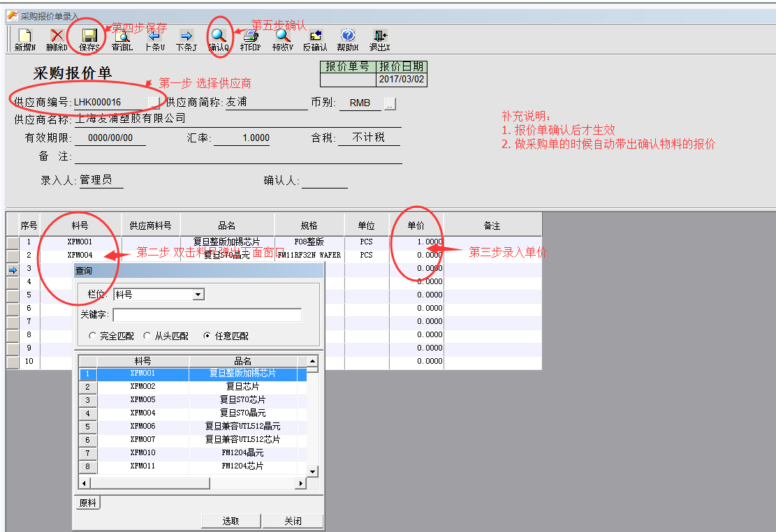Click the 新增N new record toolbar icon
Viewport: 776px width, 532px height.
point(24,40)
